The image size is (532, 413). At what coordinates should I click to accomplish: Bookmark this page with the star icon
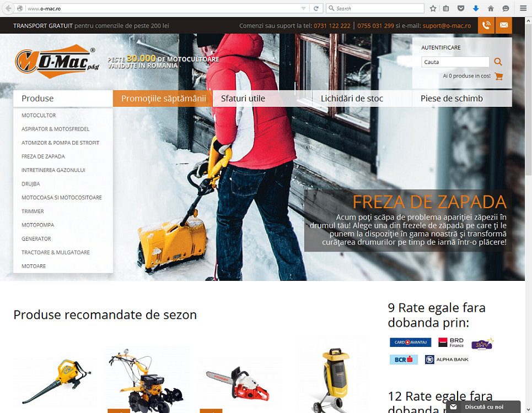point(433,8)
